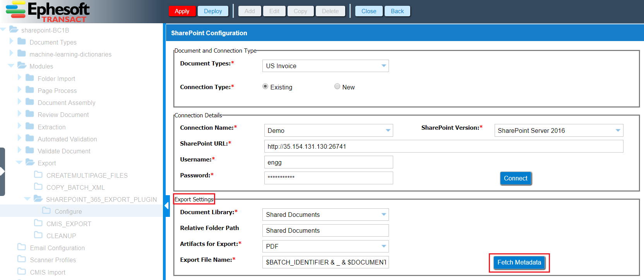Viewport: 644px width, 280px height.
Task: Click the Validate Document folder icon
Action: click(x=30, y=150)
